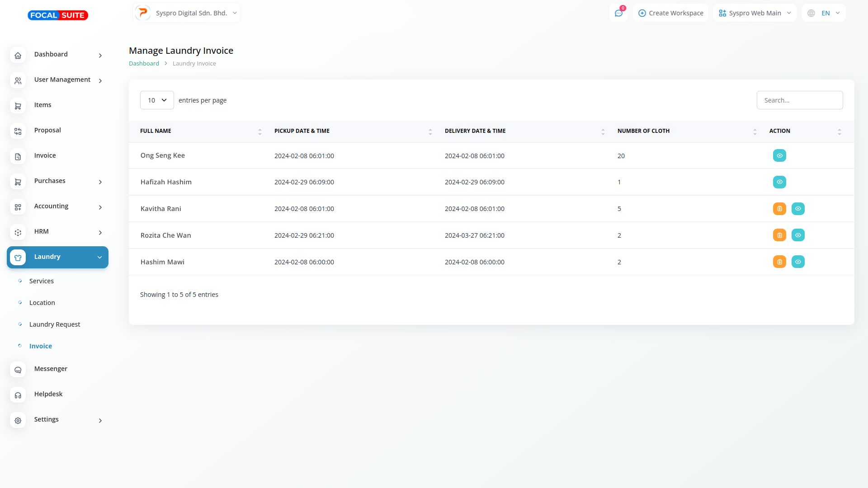Click the eye view icon for Hashim Mawi
The width and height of the screenshot is (868, 488).
click(798, 262)
